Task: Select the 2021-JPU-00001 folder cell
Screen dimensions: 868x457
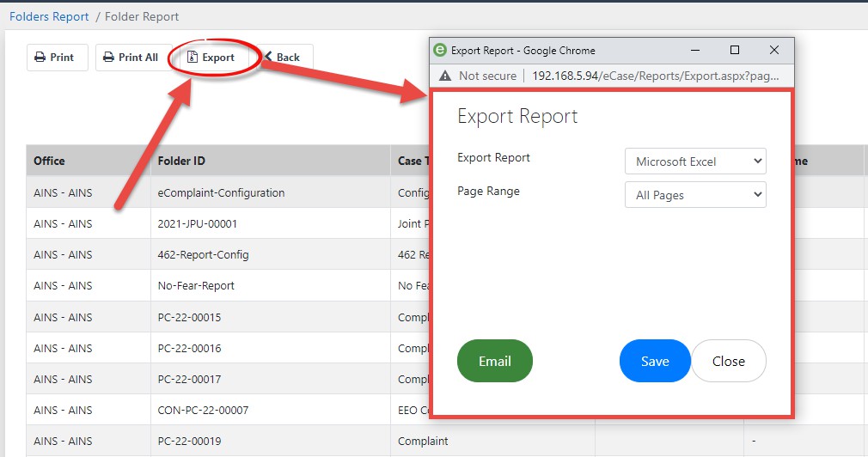Action: (x=271, y=223)
